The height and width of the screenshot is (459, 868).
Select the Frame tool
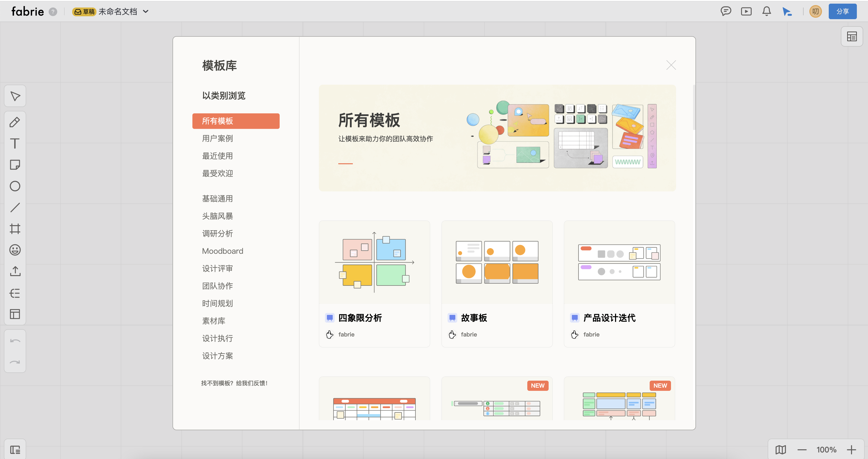click(15, 229)
